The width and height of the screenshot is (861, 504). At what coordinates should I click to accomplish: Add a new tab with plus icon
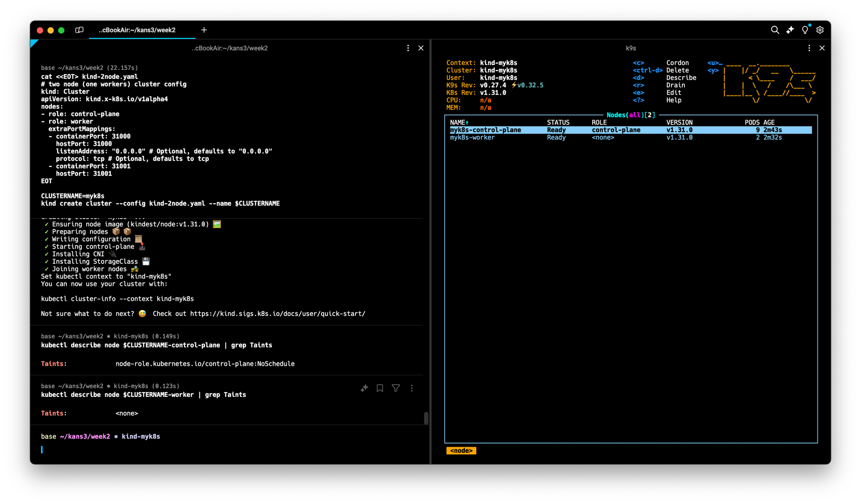point(204,30)
